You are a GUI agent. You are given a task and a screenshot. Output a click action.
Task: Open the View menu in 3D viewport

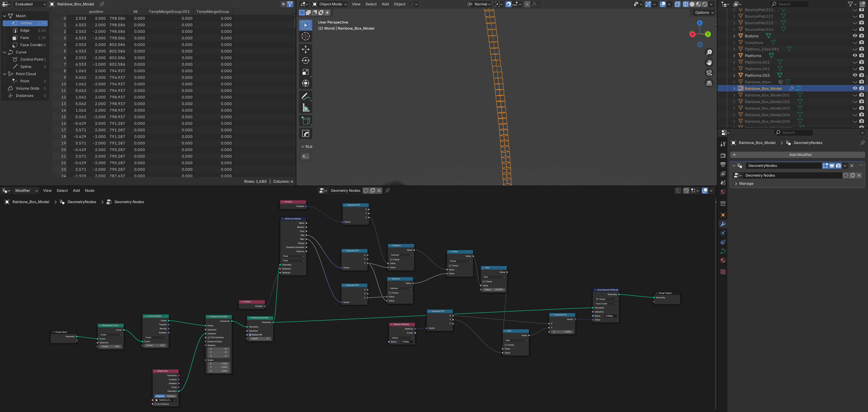tap(356, 4)
